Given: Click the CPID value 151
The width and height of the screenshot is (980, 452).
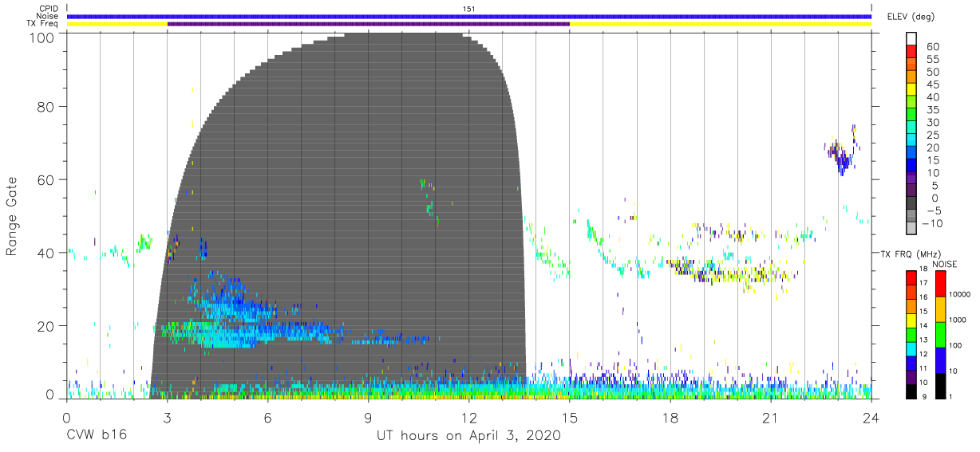Looking at the screenshot, I should 469,8.
